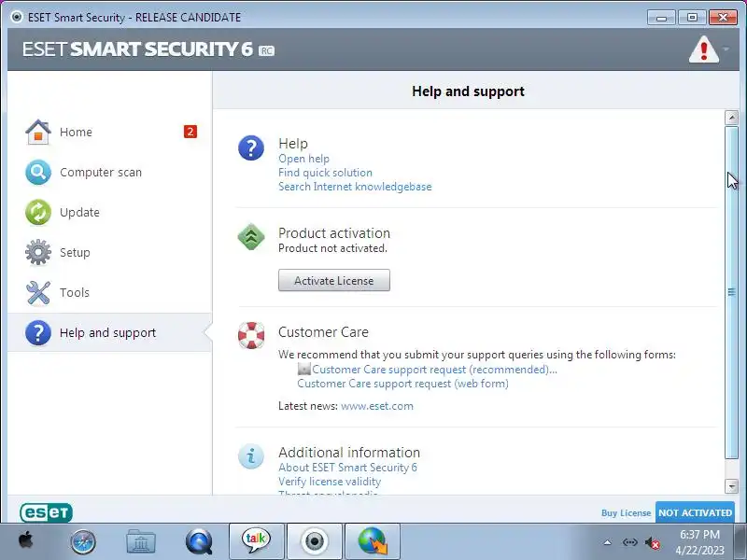This screenshot has height=560, width=747.
Task: Click Search Internet knowledgebase link
Action: 355,186
